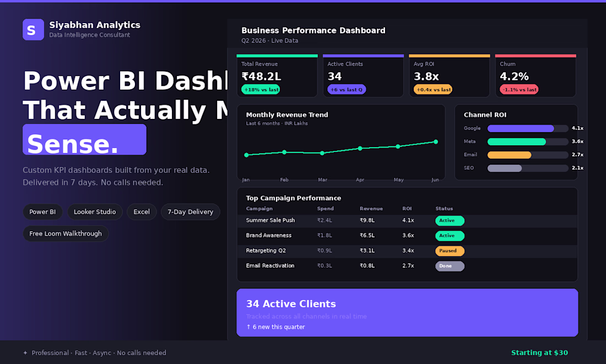
Task: Click Starting at $30 price text
Action: [x=539, y=352]
